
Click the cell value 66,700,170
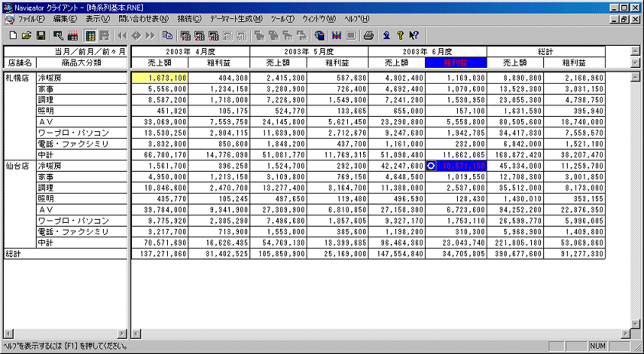[159, 155]
